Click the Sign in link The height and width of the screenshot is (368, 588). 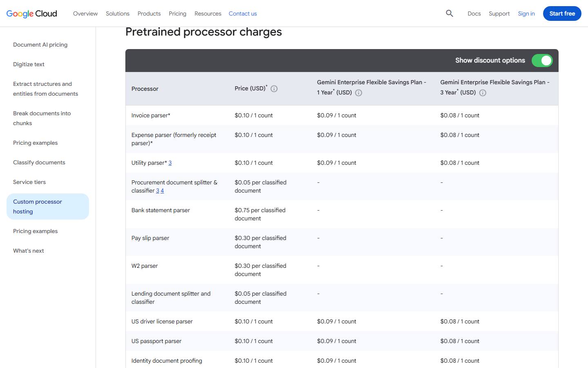pos(526,13)
